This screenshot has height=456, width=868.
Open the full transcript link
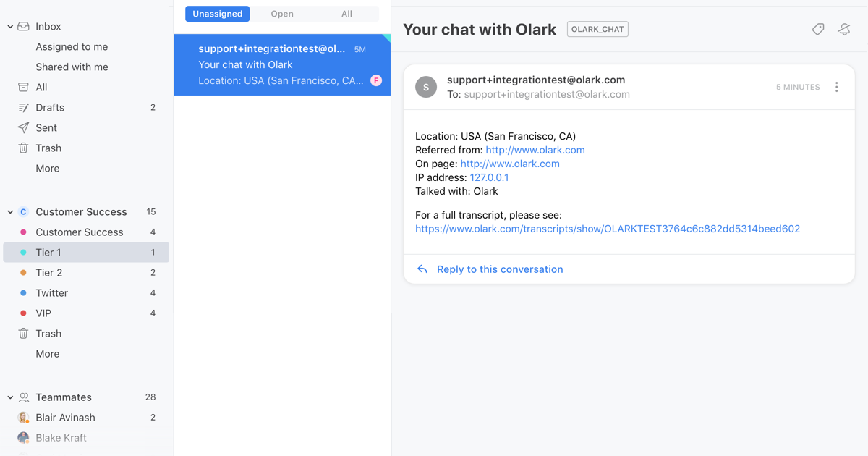(x=607, y=228)
